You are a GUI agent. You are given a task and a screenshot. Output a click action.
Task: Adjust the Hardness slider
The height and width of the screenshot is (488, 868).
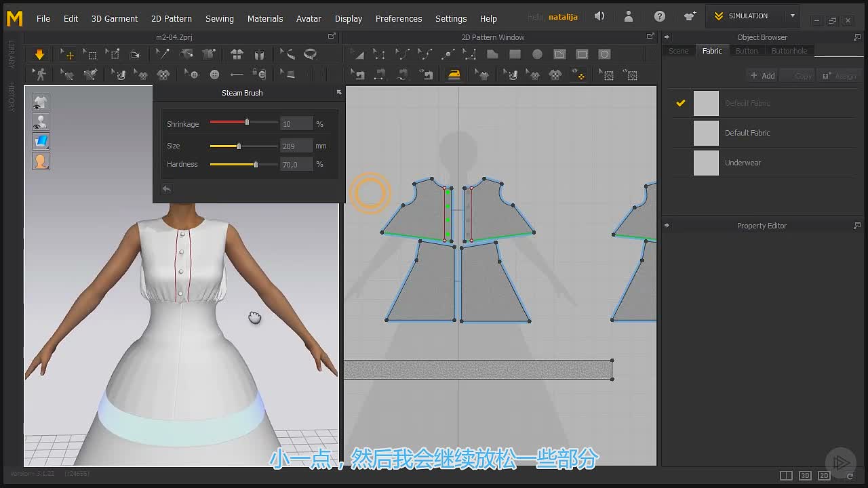pos(244,164)
